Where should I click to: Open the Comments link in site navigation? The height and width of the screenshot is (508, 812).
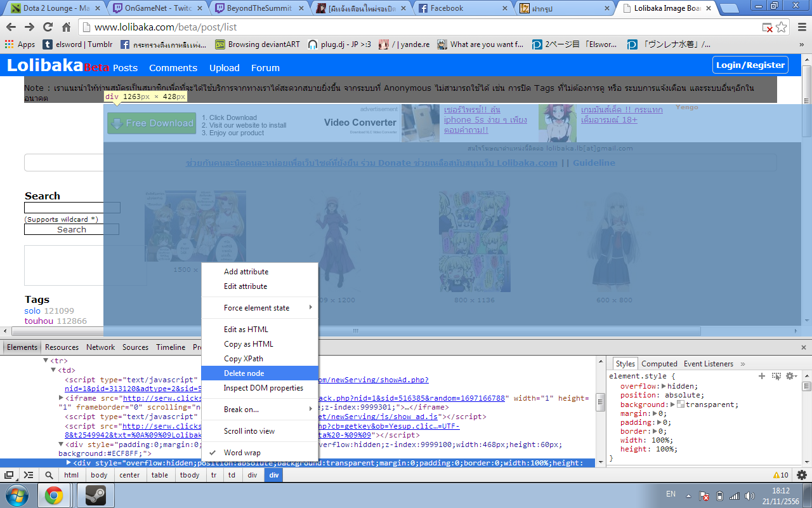[x=173, y=68]
